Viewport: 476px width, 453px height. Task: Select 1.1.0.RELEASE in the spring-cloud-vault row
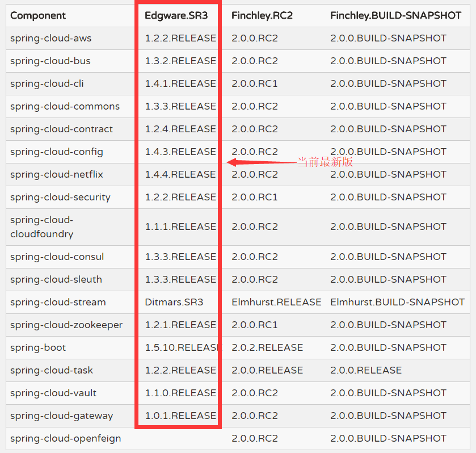[x=180, y=393]
